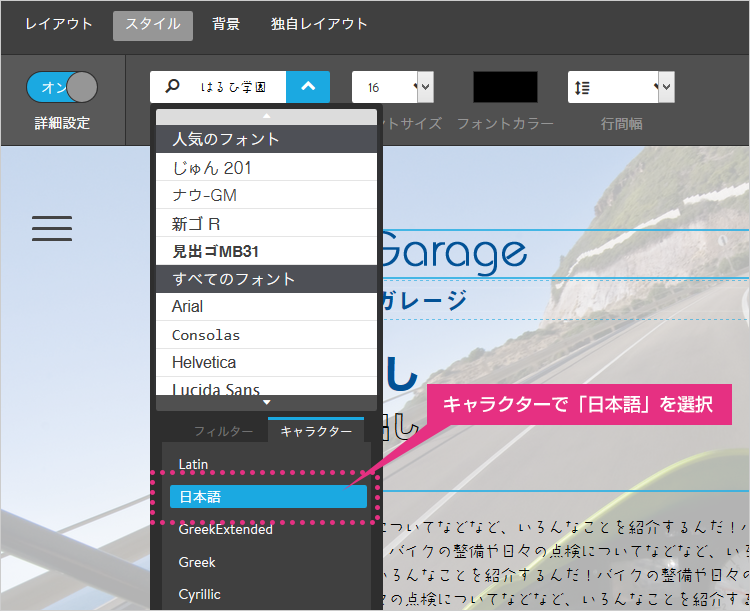Image resolution: width=750 pixels, height=611 pixels.
Task: Open the black font color swatch
Action: pos(505,87)
